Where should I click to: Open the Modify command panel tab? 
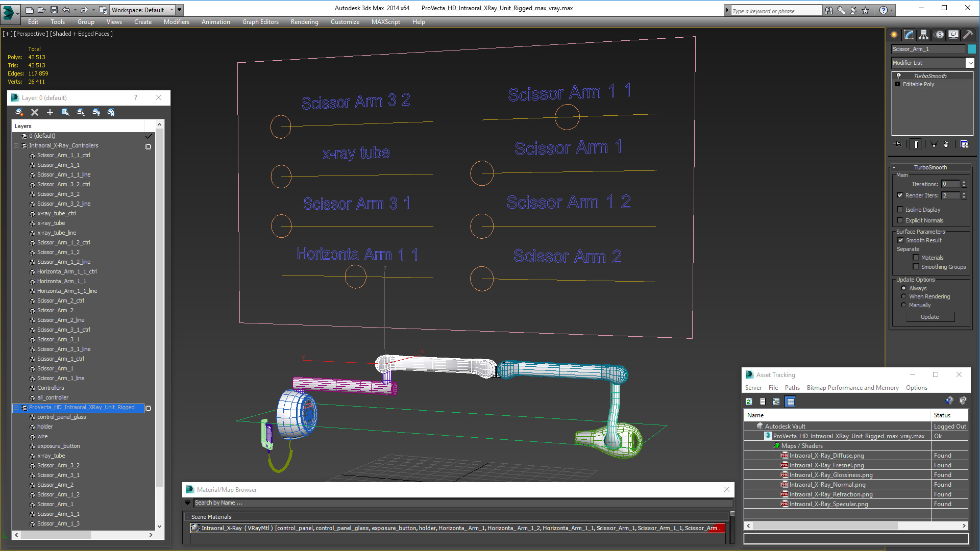(x=909, y=35)
